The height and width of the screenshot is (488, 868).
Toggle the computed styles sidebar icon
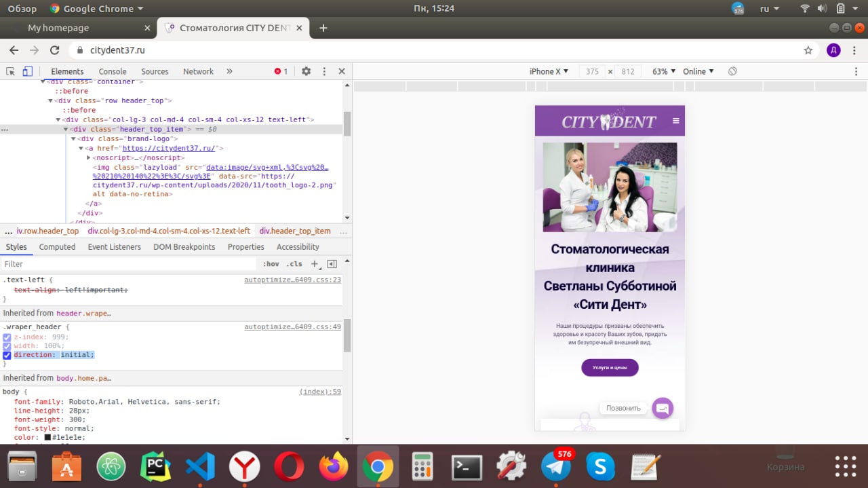332,264
